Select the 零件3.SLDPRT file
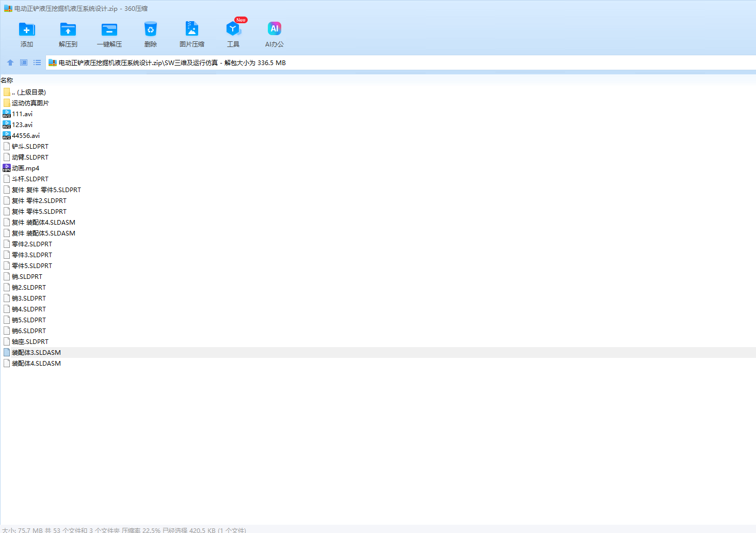The width and height of the screenshot is (756, 533). 378,255
